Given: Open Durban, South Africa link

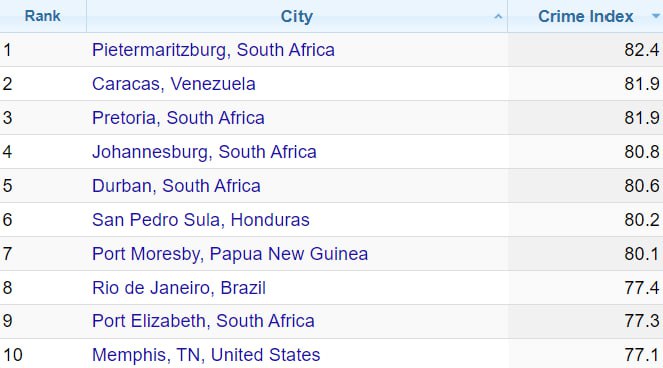Looking at the screenshot, I should [x=176, y=186].
